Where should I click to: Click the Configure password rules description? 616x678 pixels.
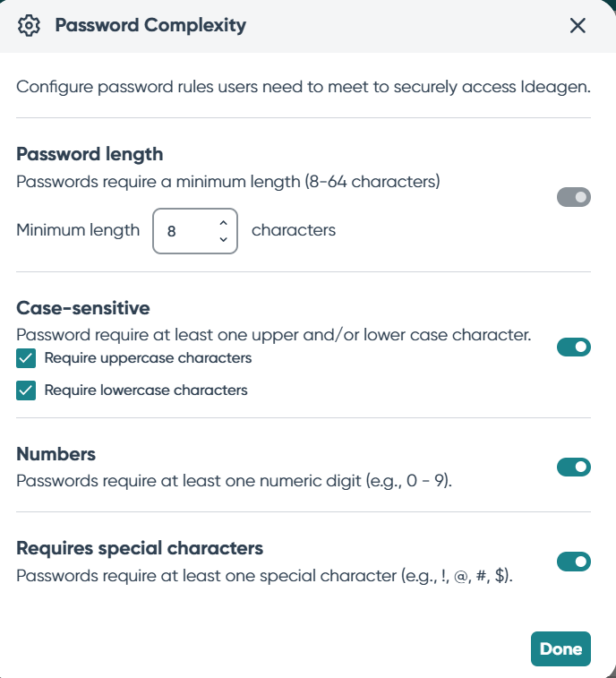click(304, 88)
